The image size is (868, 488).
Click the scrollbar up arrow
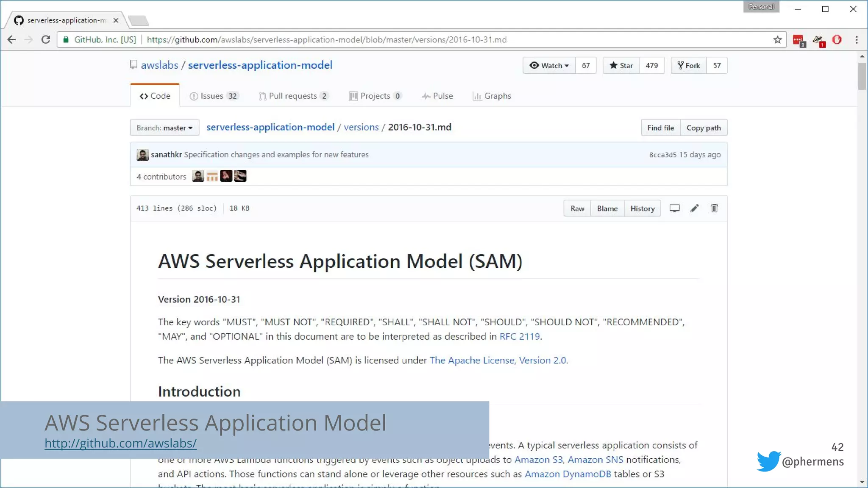(x=862, y=56)
